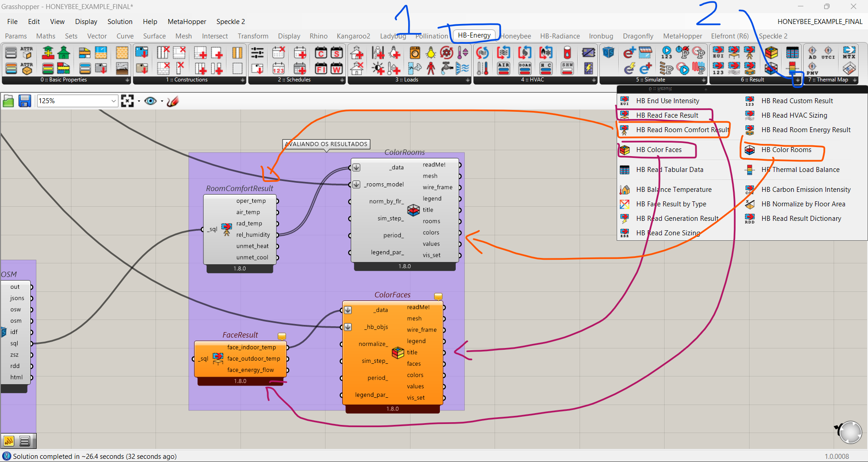
Task: Click the green house icon in Basic Properties
Action: tap(64, 53)
